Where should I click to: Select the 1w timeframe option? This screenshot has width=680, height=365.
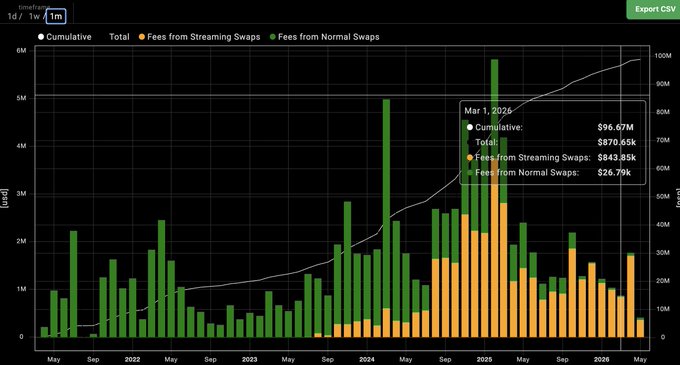pos(34,16)
